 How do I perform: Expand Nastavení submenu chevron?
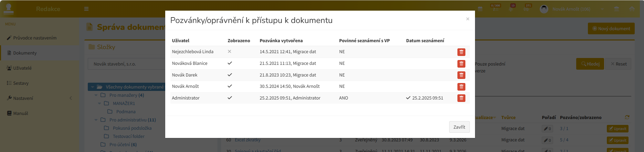click(x=71, y=98)
